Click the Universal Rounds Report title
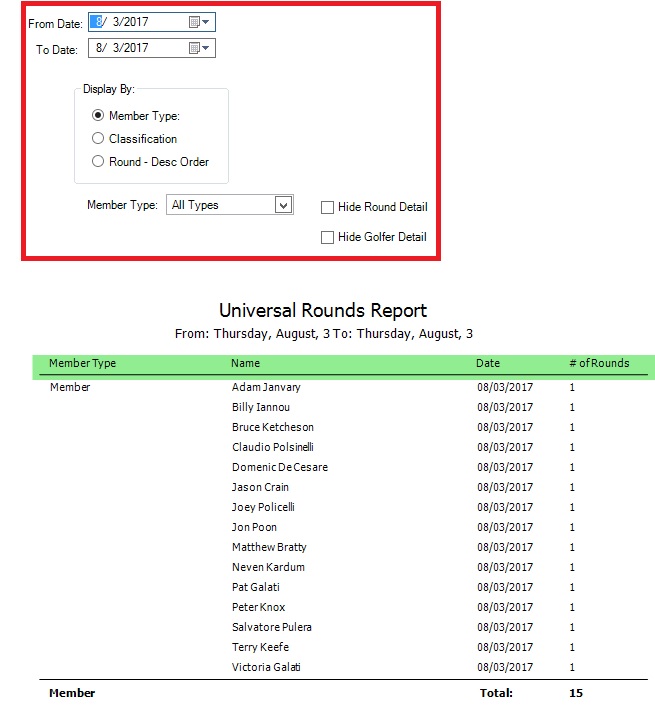The image size is (655, 713). coord(323,310)
